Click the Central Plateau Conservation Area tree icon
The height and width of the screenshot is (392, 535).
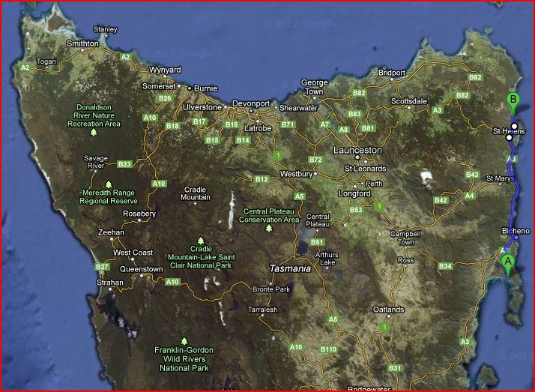(x=269, y=227)
